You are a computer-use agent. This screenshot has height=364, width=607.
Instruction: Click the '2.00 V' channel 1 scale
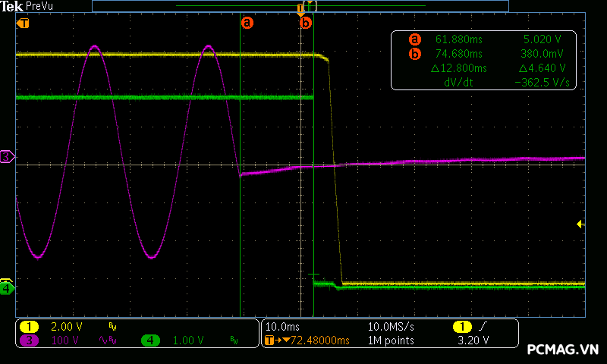point(67,328)
